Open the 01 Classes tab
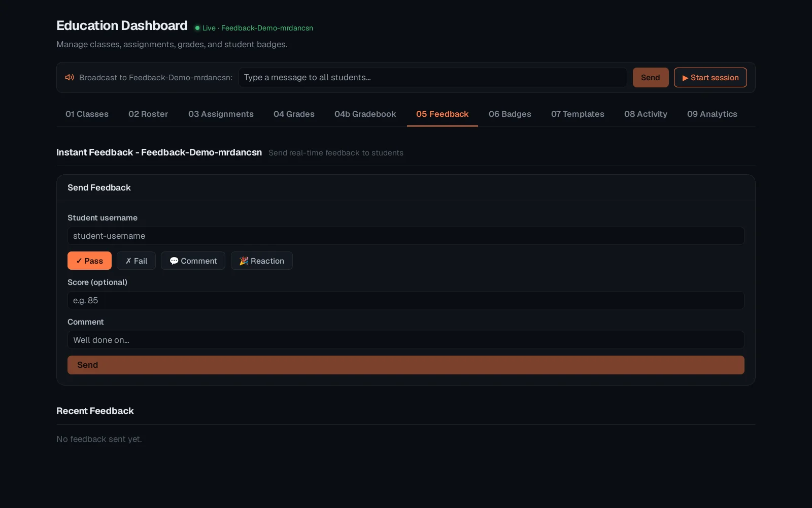 tap(87, 114)
